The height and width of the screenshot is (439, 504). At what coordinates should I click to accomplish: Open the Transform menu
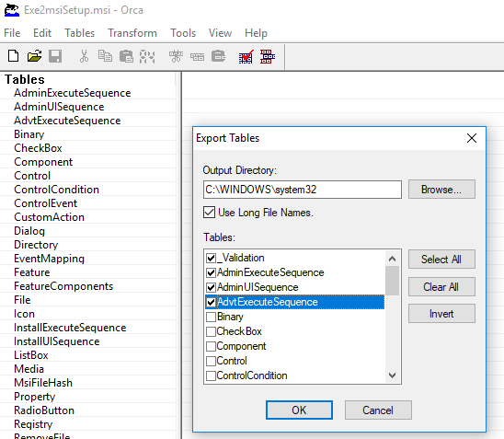coord(132,33)
